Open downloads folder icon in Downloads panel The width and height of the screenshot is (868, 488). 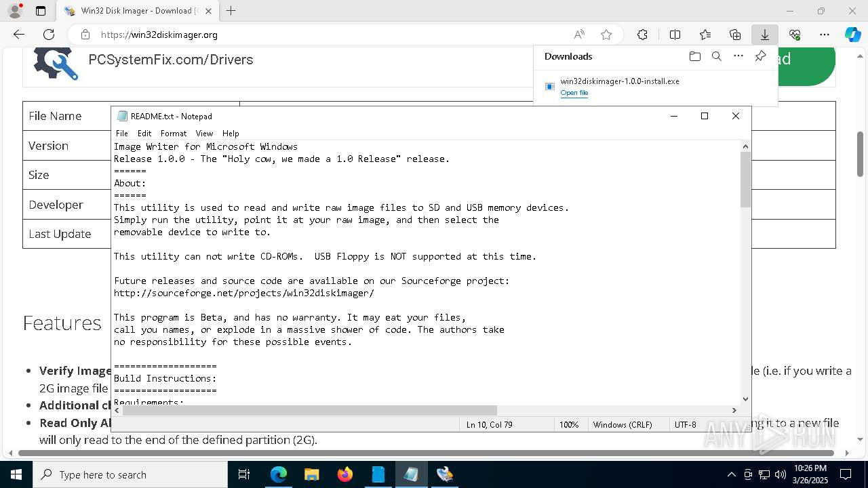tap(694, 56)
